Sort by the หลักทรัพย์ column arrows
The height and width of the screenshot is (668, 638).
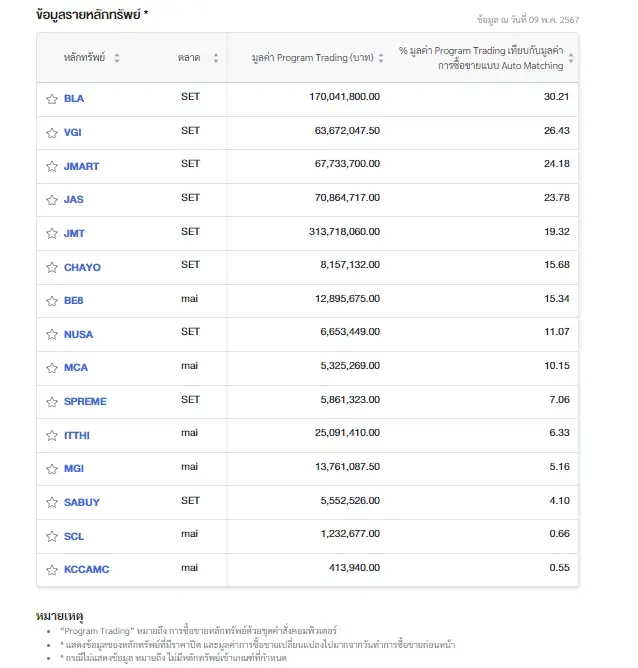pos(117,58)
